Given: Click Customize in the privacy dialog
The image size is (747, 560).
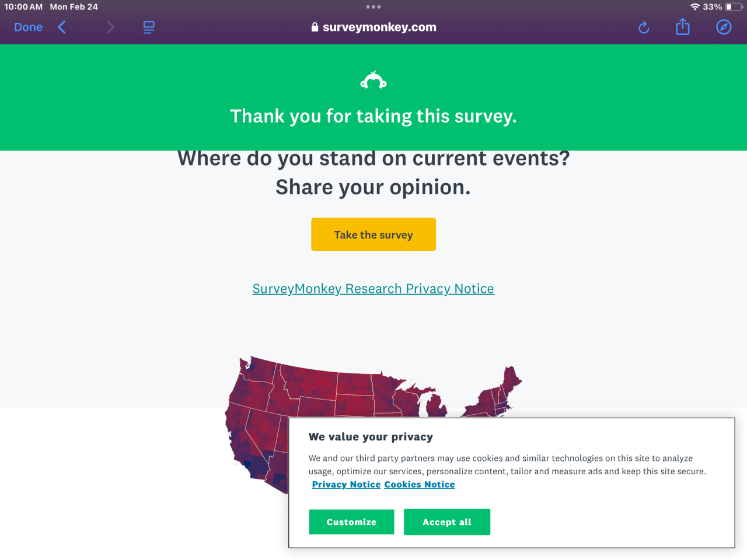Looking at the screenshot, I should click(351, 522).
